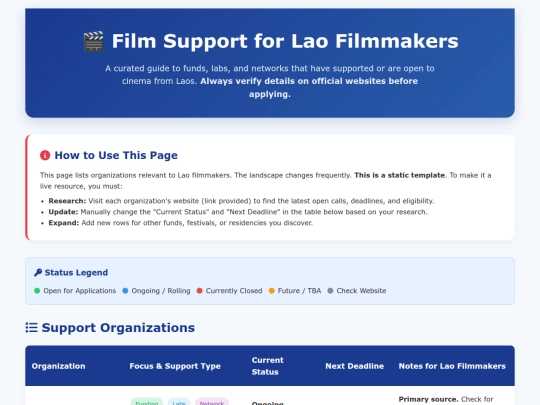This screenshot has width=540, height=405.
Task: Click the list icon beside Support Organizations
Action: (x=31, y=328)
